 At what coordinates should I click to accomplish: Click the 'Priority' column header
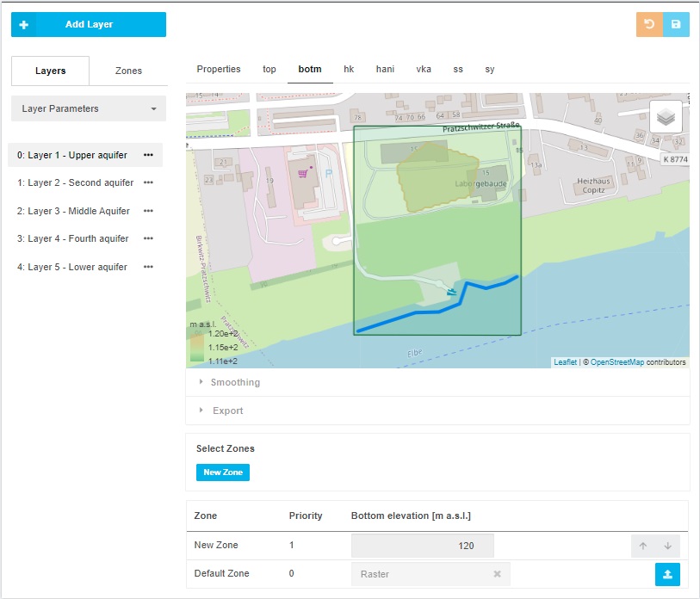pos(306,516)
